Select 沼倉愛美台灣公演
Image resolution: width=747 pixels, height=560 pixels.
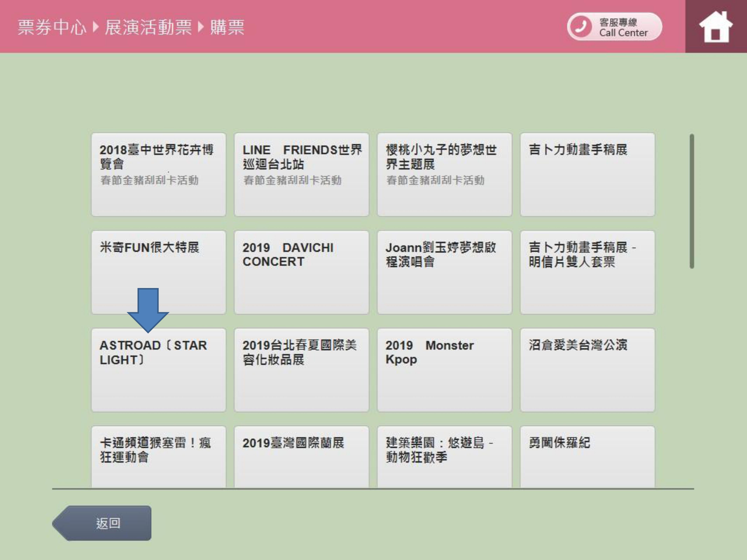[x=588, y=370]
